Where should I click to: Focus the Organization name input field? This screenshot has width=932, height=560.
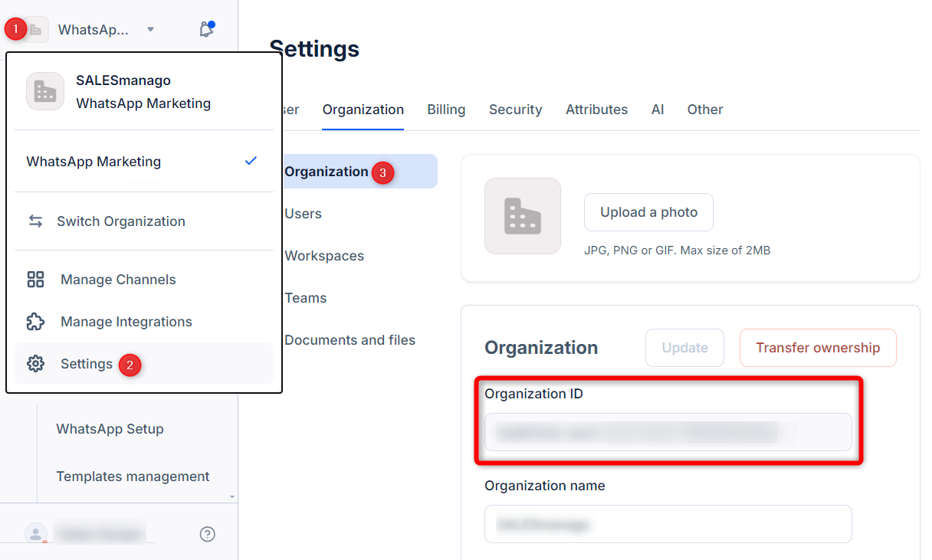coord(668,524)
